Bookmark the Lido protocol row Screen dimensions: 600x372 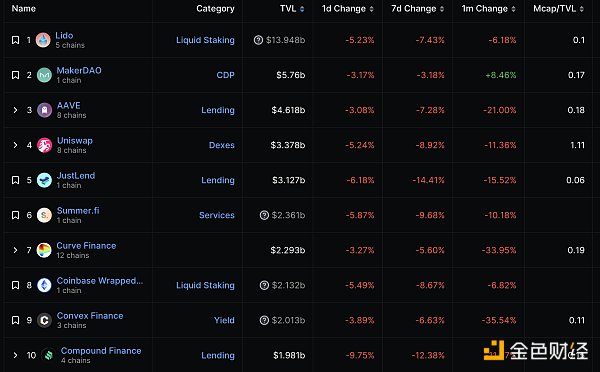click(15, 40)
